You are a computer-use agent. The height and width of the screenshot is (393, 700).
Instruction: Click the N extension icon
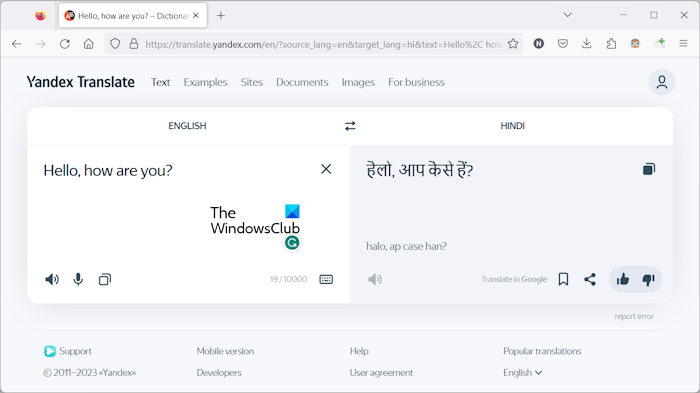click(538, 43)
